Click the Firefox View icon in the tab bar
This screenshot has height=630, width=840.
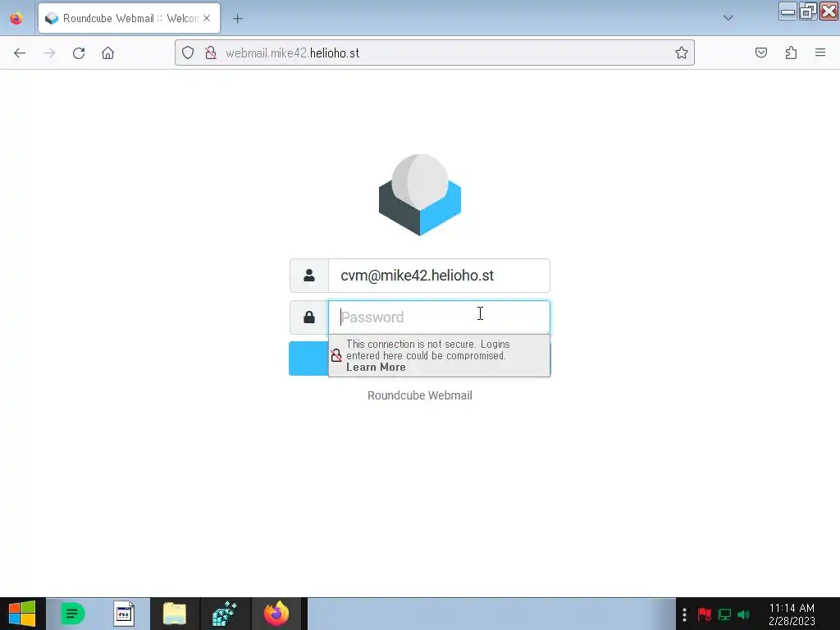(x=16, y=18)
